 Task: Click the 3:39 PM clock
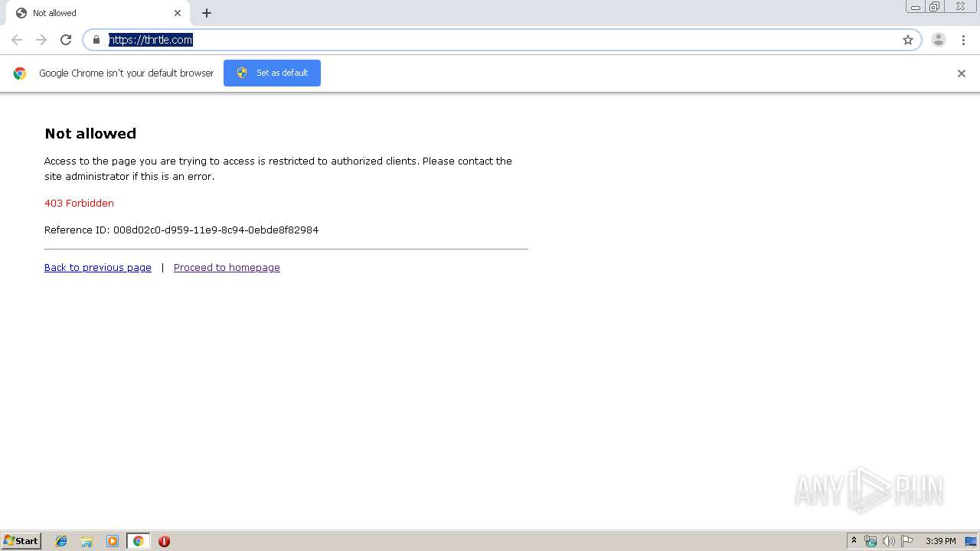click(x=940, y=541)
